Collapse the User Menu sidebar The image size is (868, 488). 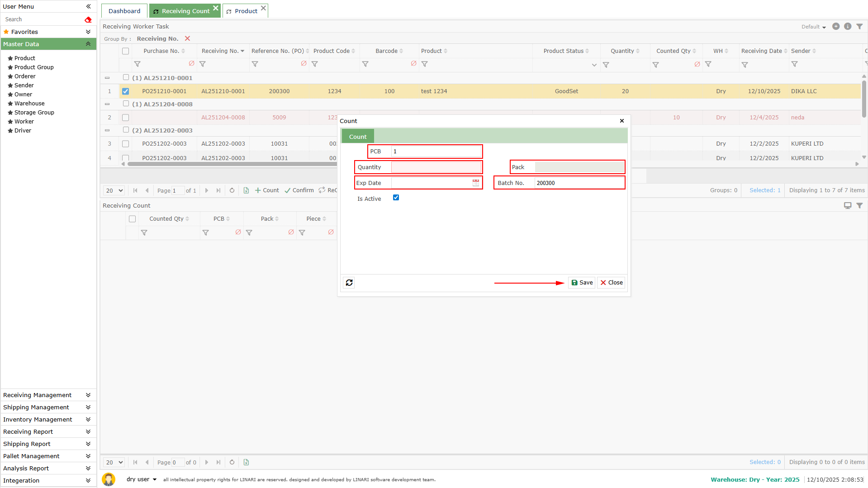(88, 6)
